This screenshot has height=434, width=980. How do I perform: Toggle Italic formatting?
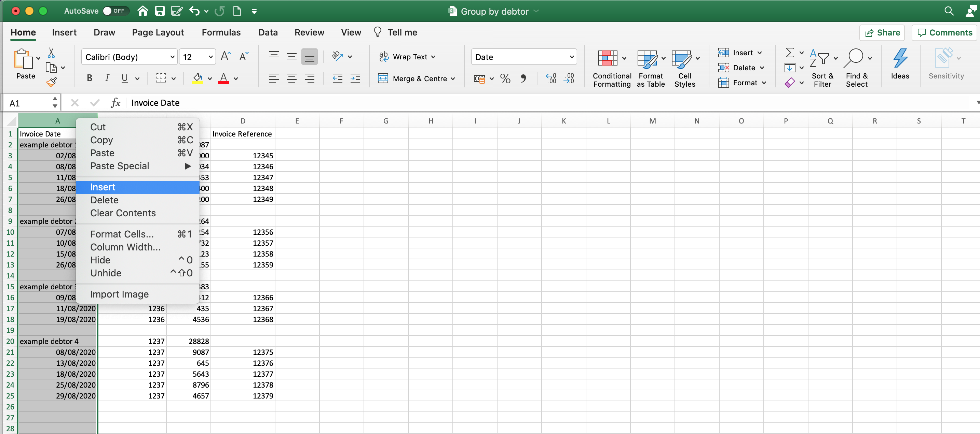pos(107,78)
